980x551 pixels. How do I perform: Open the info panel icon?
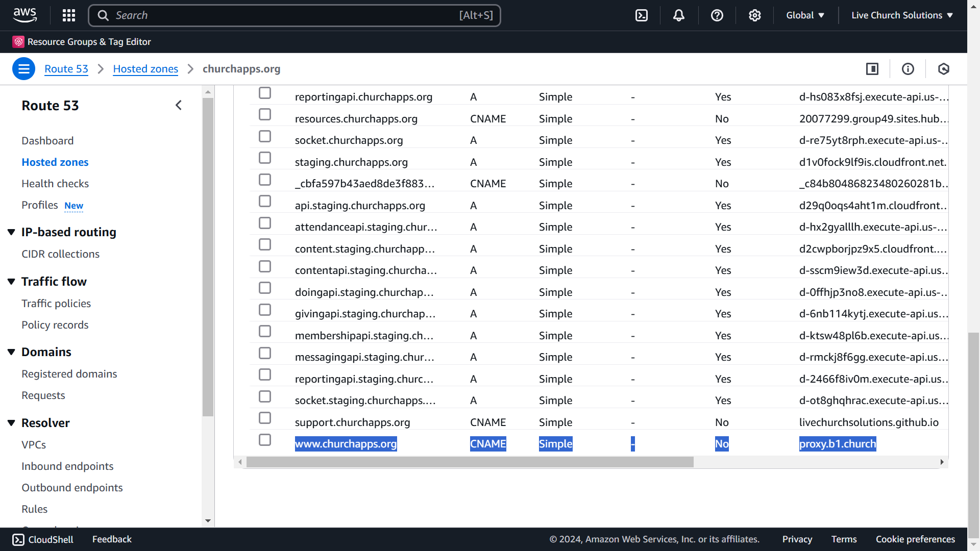[908, 69]
